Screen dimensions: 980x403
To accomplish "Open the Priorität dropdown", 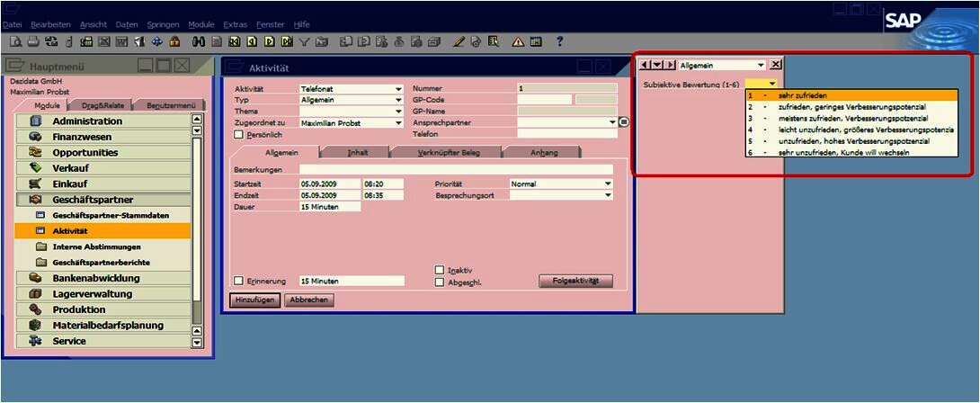I will 608,184.
